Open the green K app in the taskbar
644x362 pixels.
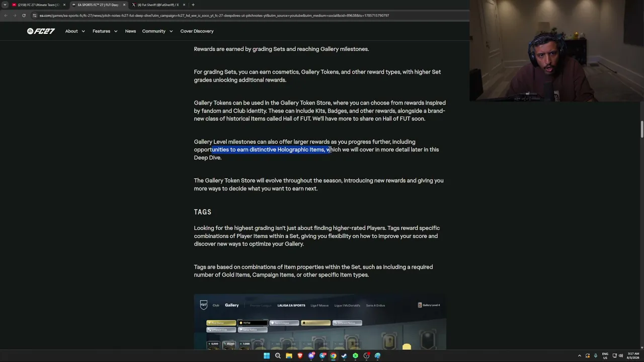(x=355, y=356)
